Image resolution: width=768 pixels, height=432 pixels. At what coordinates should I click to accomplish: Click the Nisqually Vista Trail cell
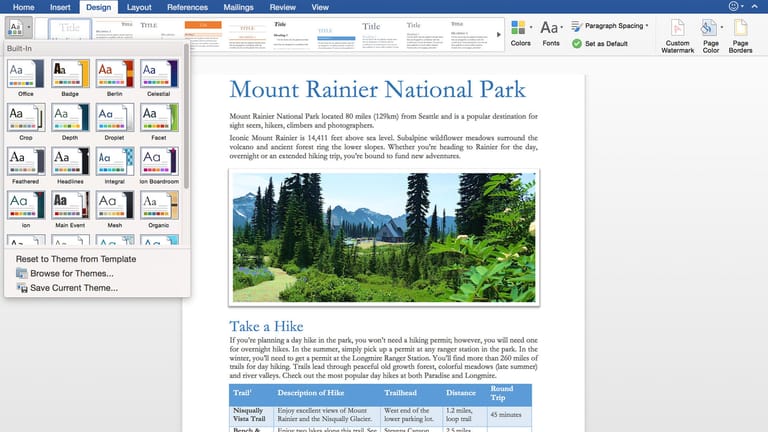(249, 414)
